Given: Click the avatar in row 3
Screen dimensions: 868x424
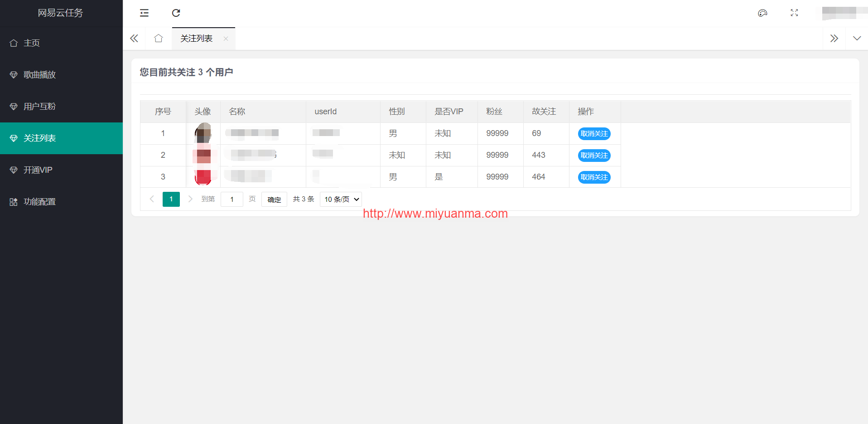Looking at the screenshot, I should [203, 176].
